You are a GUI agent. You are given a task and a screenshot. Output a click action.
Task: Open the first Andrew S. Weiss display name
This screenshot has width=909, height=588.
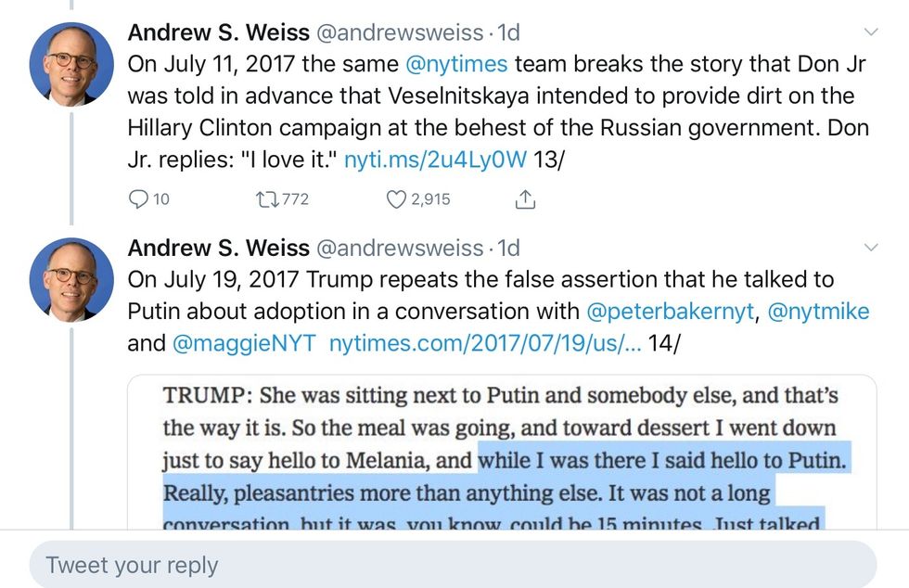click(x=218, y=32)
